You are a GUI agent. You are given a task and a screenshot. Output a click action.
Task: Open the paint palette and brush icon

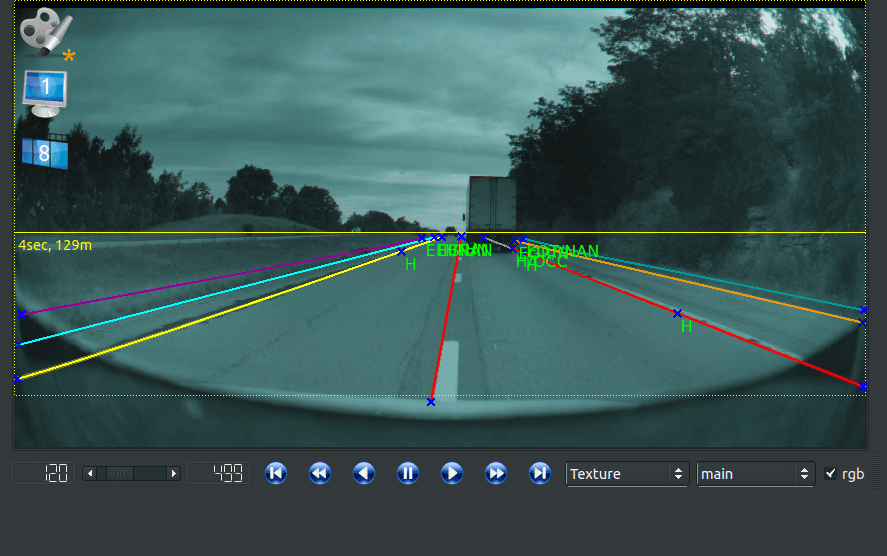[40, 31]
